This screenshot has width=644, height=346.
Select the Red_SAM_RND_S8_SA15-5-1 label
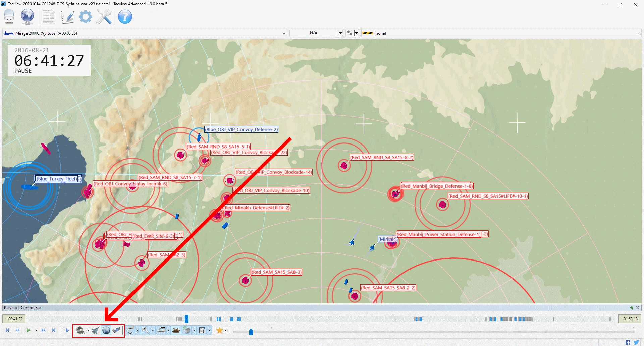218,147
